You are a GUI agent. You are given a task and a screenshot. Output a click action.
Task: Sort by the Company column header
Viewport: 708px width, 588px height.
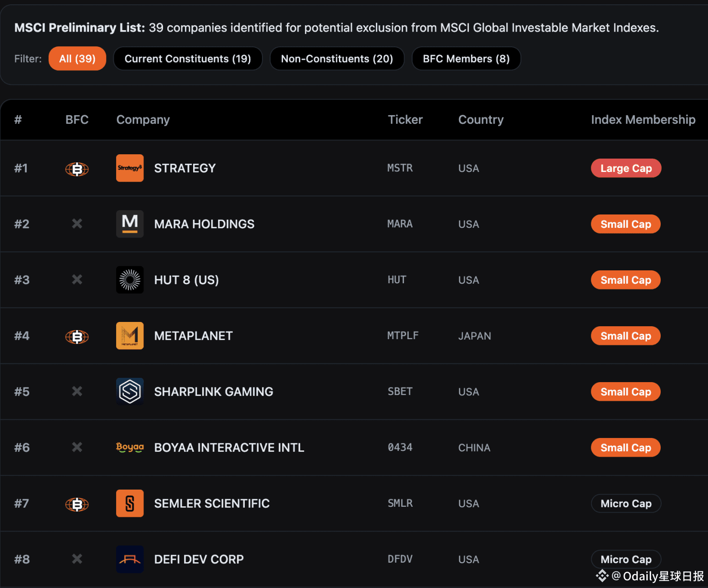coord(143,120)
